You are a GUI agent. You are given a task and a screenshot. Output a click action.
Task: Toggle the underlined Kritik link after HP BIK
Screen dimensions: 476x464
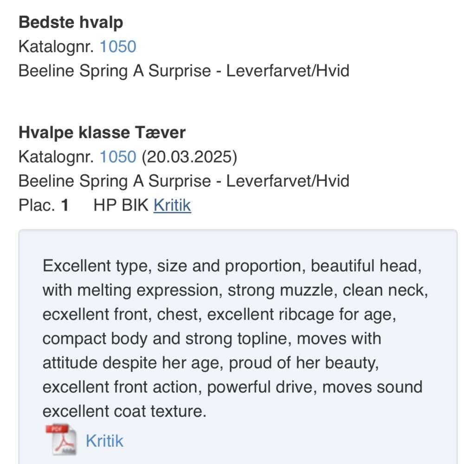172,205
